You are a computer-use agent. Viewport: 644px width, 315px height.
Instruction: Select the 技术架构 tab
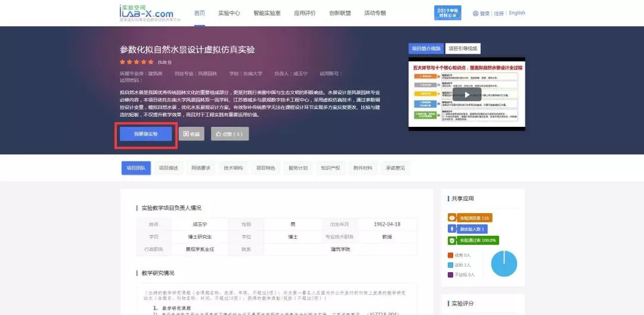[233, 168]
